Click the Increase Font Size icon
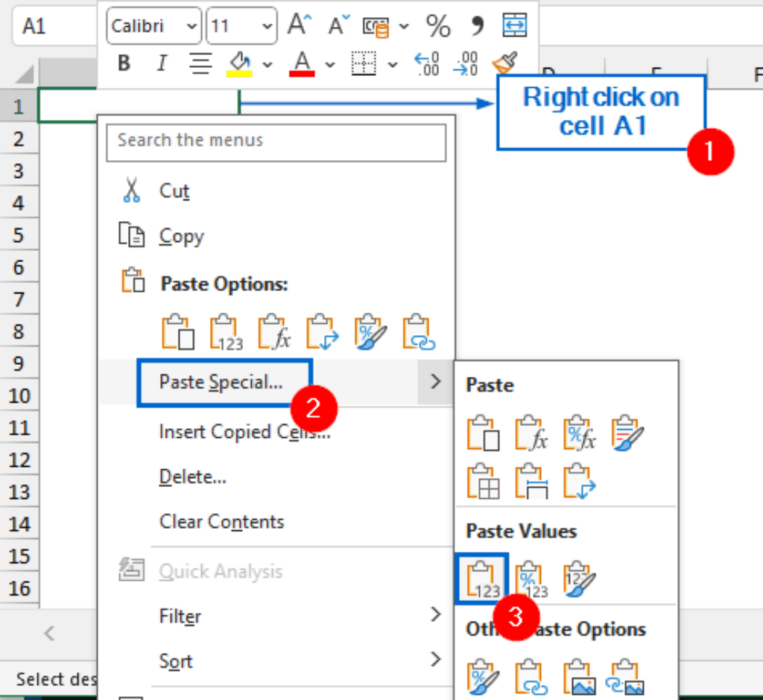This screenshot has height=700, width=763. 297,25
